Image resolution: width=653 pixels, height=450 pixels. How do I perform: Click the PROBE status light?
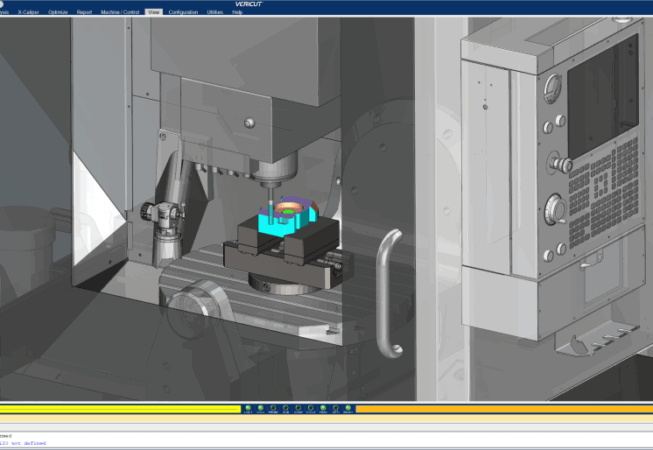coord(273,408)
